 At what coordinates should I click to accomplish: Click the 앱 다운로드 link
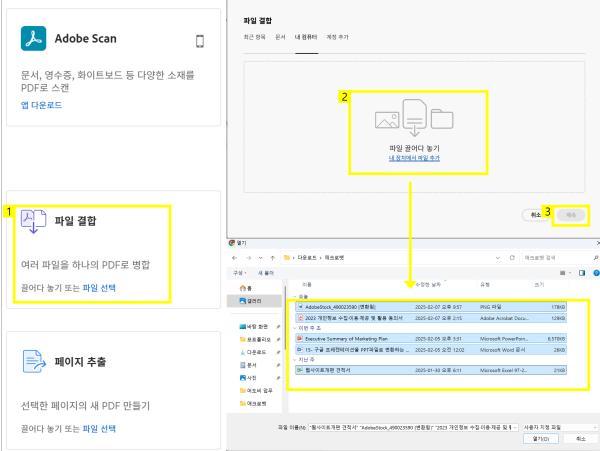41,105
